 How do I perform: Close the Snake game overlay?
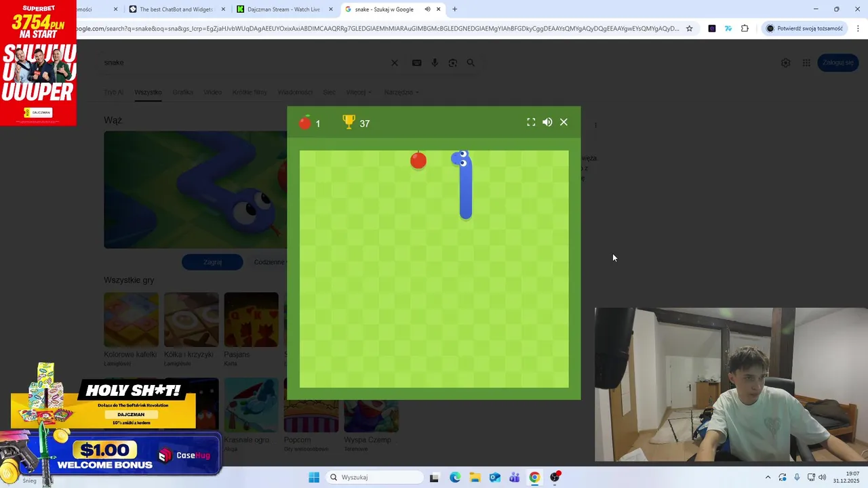pyautogui.click(x=564, y=122)
